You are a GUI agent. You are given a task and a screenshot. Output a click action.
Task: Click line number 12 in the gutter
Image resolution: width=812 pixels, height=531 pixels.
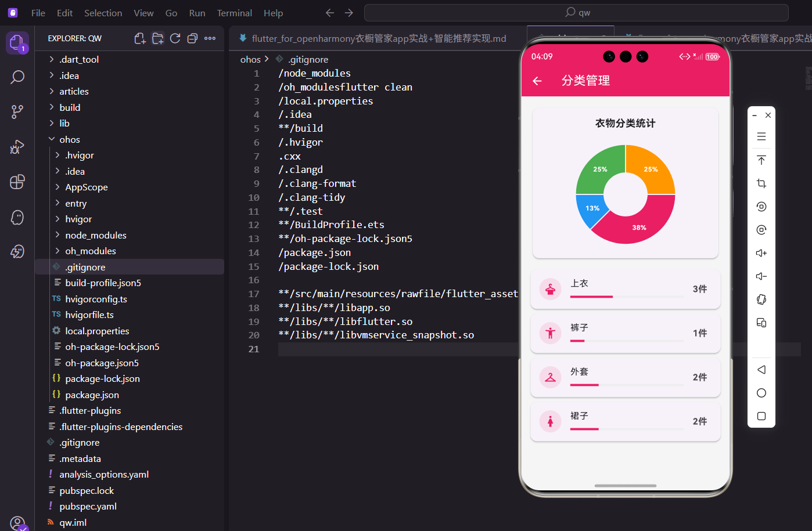coord(254,225)
